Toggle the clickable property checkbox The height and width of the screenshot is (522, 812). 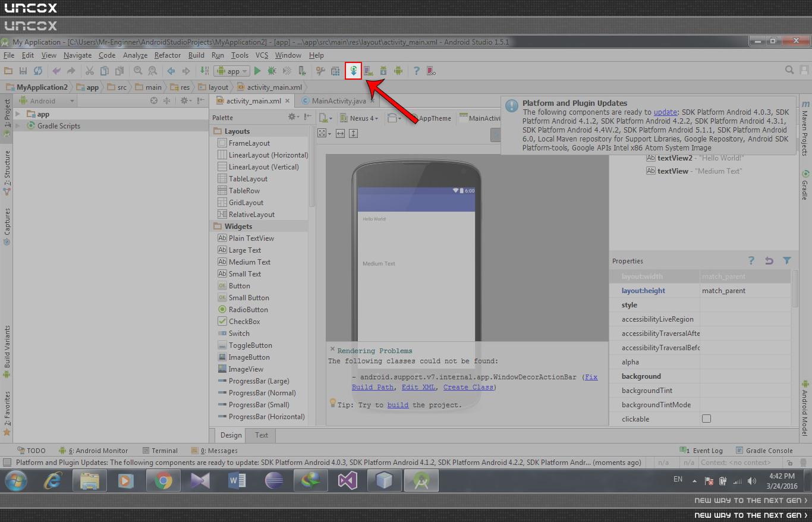tap(706, 419)
